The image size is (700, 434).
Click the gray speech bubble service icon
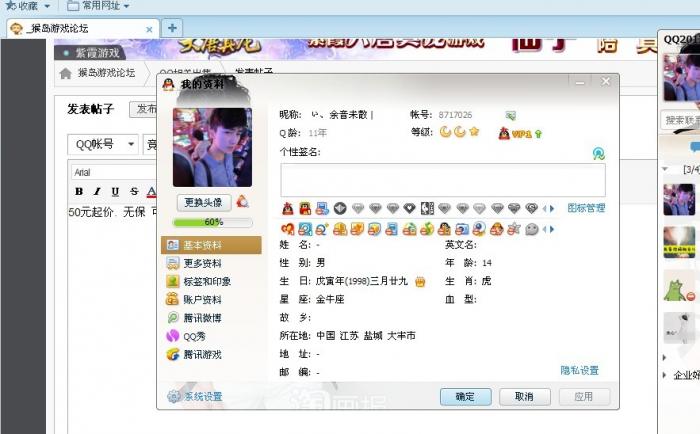coord(531,230)
